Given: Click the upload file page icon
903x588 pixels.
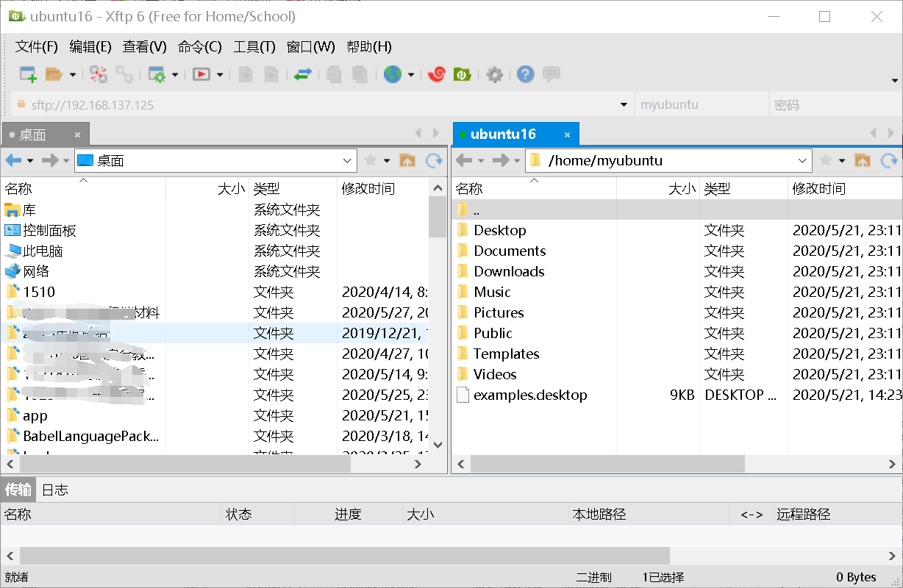Looking at the screenshot, I should click(246, 74).
